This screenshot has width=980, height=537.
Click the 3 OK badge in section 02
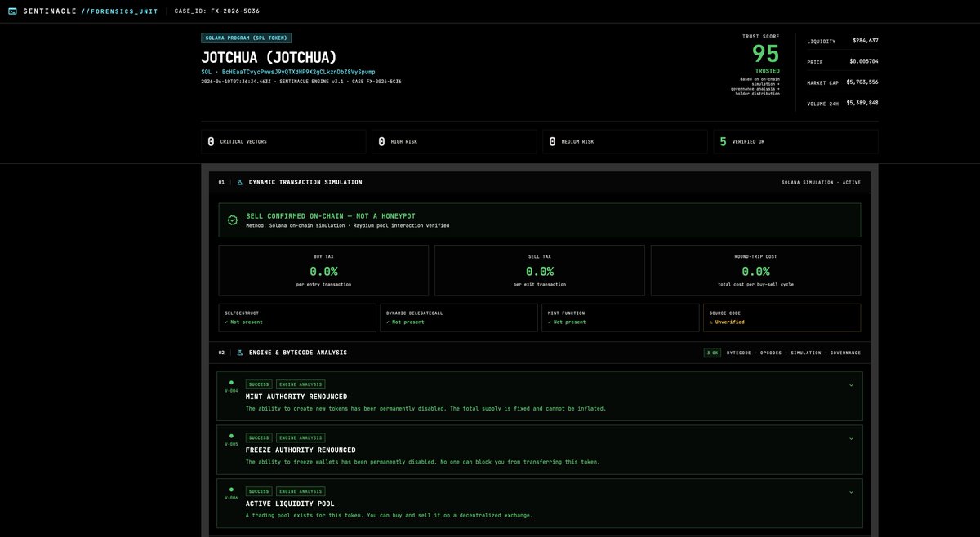pyautogui.click(x=712, y=353)
